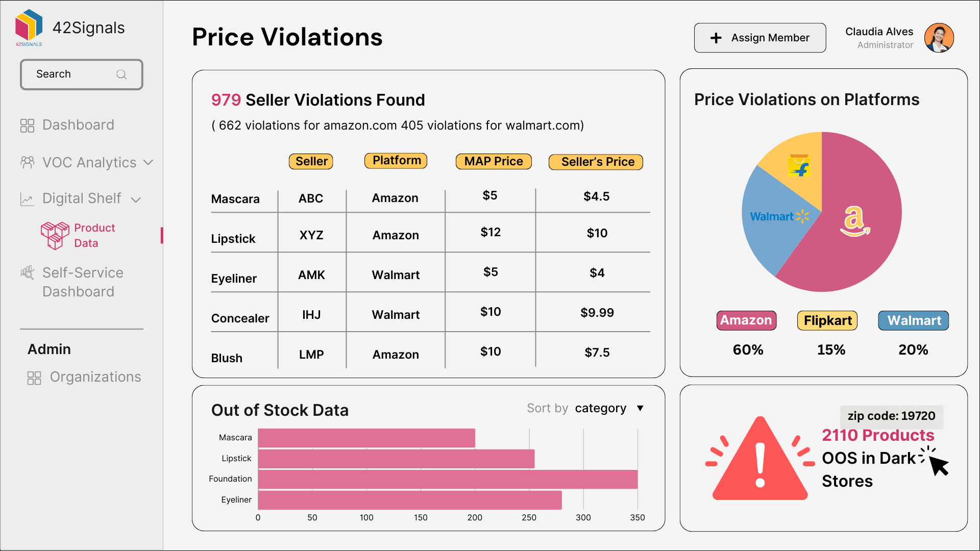This screenshot has height=551, width=980.
Task: Collapse the Digital Shelf section
Action: pyautogui.click(x=136, y=201)
